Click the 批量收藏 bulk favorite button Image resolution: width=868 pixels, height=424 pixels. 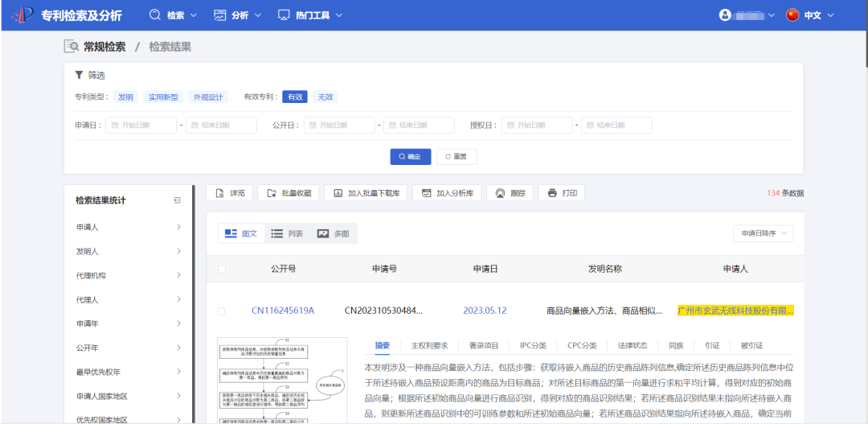pos(289,193)
